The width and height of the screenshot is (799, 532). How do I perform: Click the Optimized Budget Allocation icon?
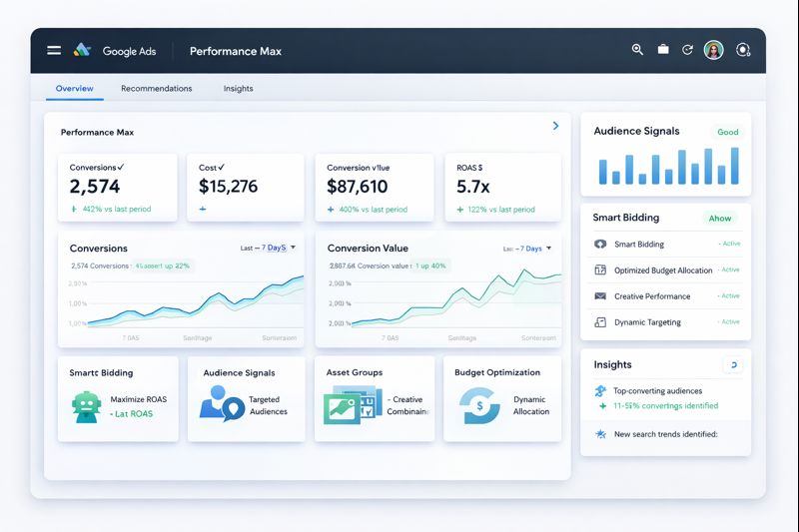point(600,269)
